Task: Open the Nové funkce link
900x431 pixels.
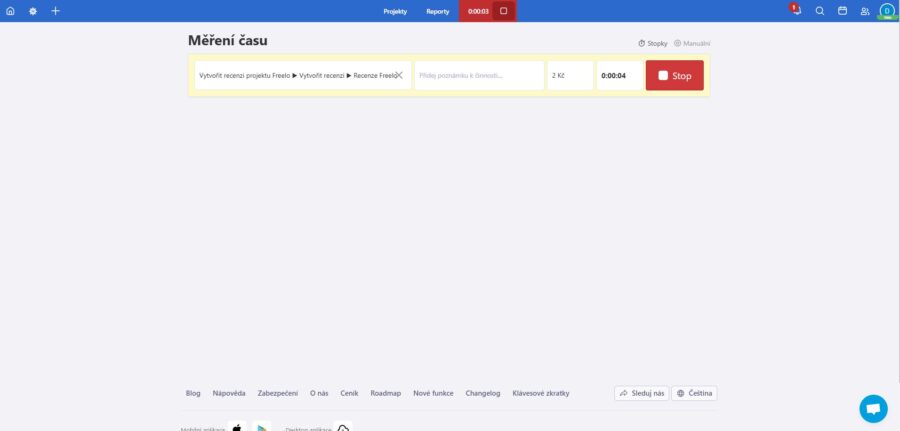Action: [433, 393]
